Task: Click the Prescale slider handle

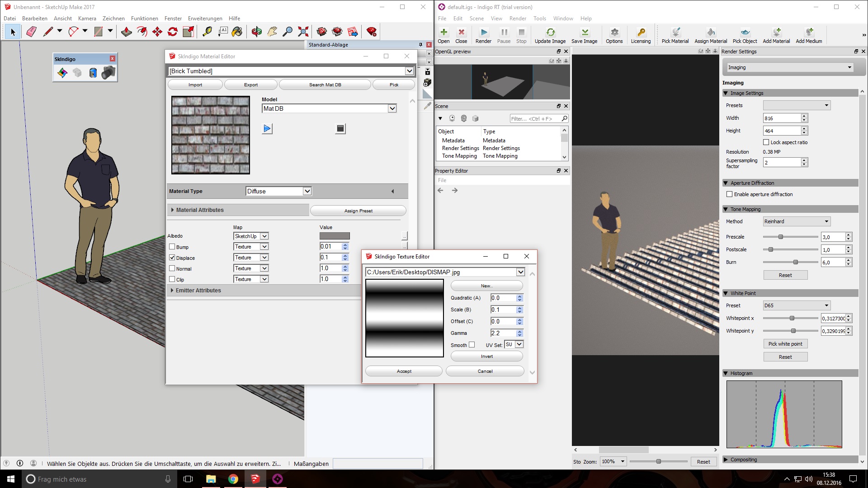Action: pyautogui.click(x=780, y=237)
